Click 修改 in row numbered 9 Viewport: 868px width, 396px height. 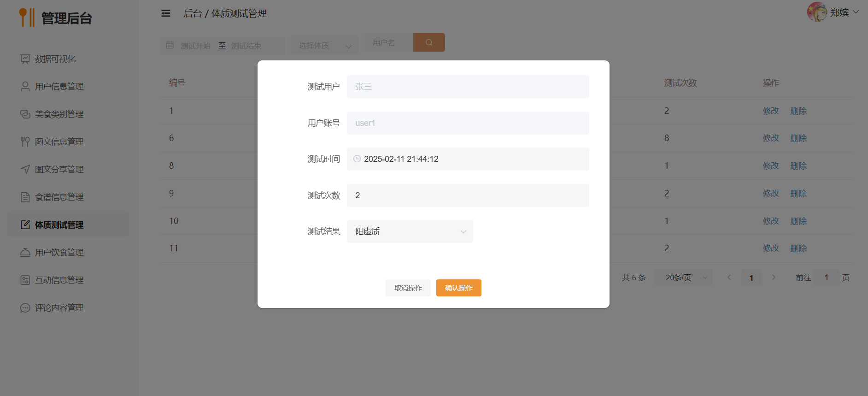pyautogui.click(x=771, y=194)
